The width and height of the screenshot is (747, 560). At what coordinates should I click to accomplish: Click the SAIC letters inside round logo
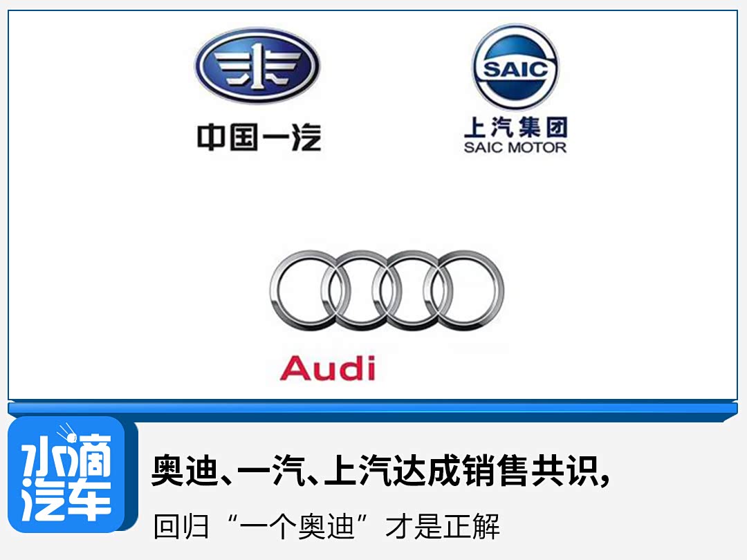pyautogui.click(x=515, y=70)
